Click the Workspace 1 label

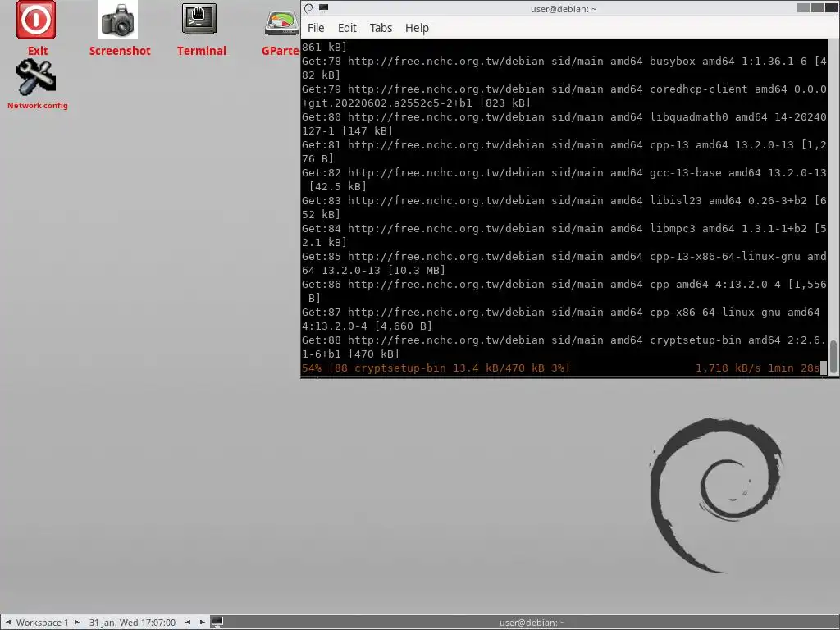click(43, 623)
